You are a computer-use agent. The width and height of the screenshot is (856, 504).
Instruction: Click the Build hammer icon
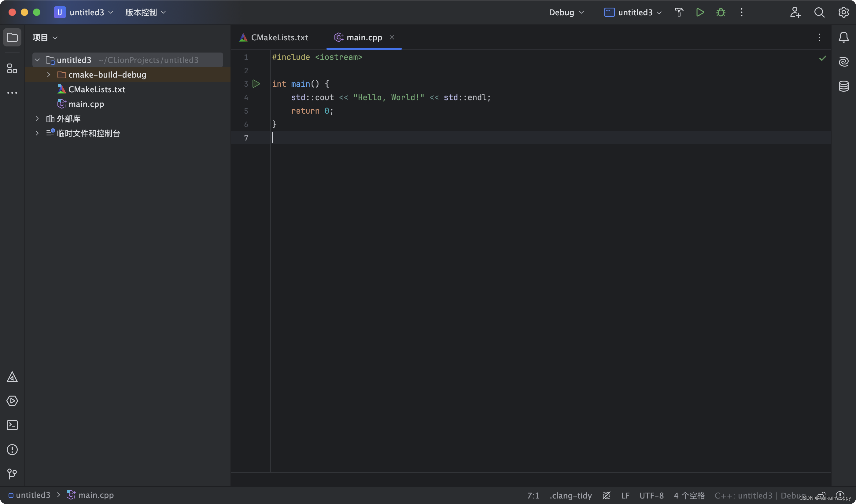click(679, 13)
